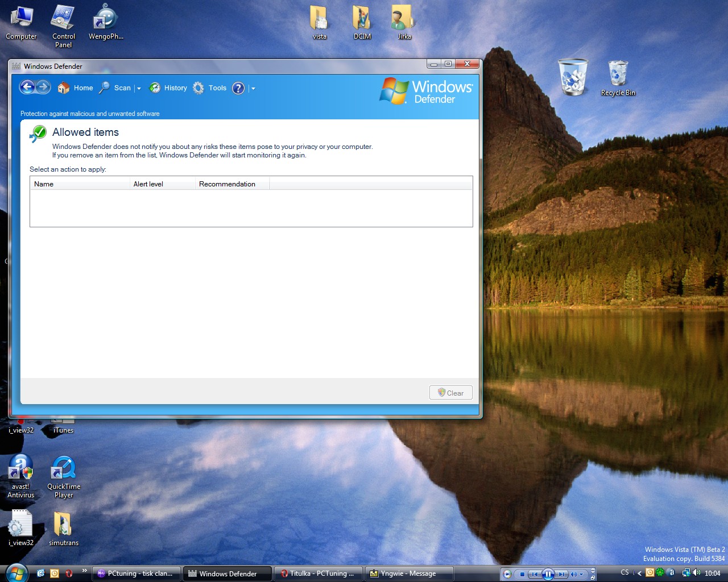Open the Jirka user folder

pos(404,23)
